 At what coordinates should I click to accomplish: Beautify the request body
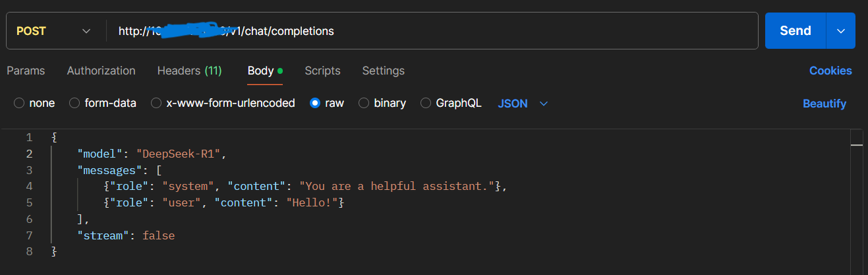tap(825, 104)
